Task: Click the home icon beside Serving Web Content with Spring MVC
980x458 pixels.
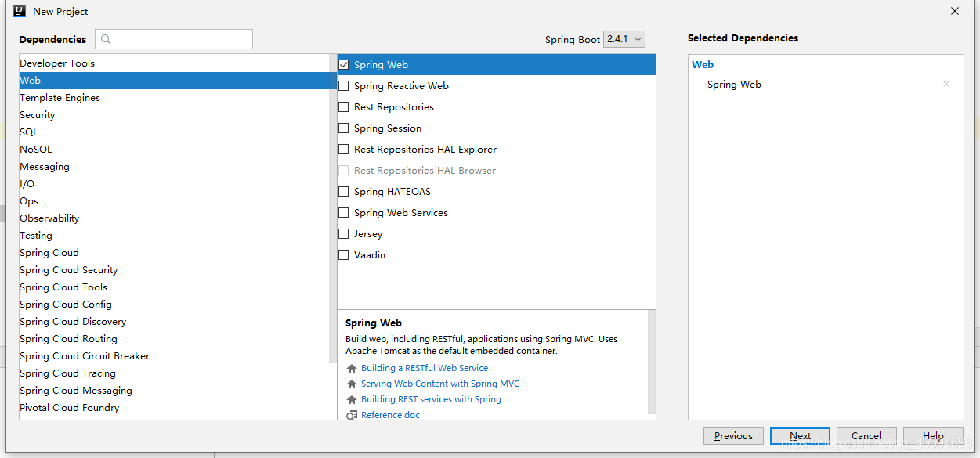Action: 351,384
